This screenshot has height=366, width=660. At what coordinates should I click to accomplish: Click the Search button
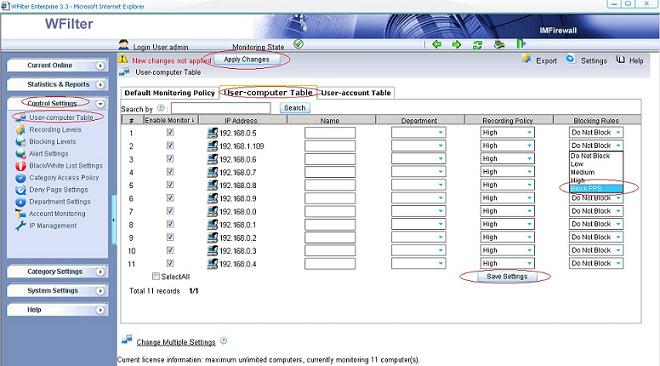295,108
